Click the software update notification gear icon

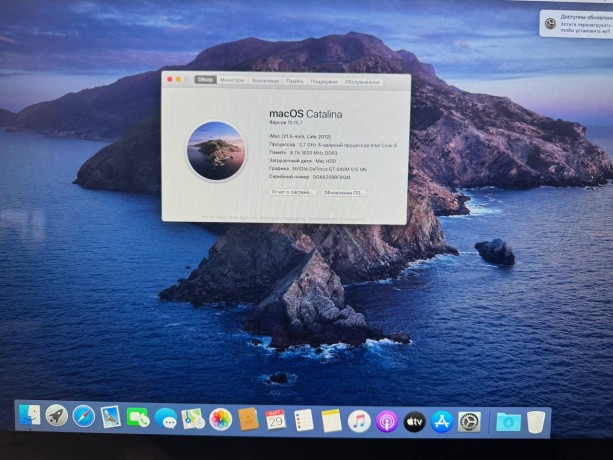[x=550, y=23]
